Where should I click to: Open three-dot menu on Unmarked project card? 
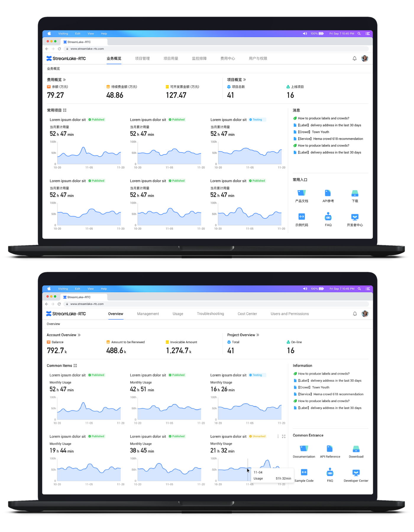(278, 436)
